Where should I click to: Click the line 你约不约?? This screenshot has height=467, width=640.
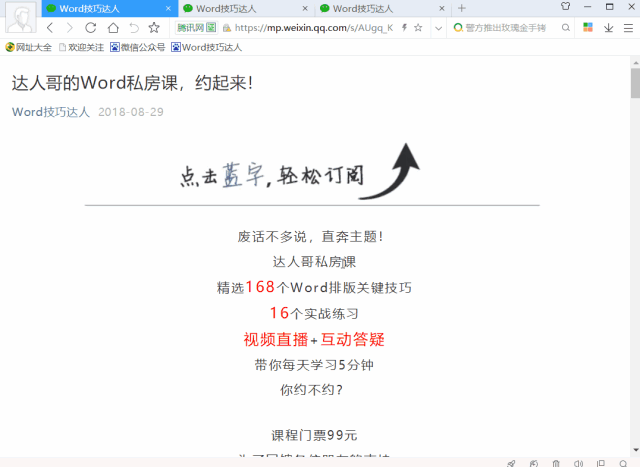tap(311, 390)
